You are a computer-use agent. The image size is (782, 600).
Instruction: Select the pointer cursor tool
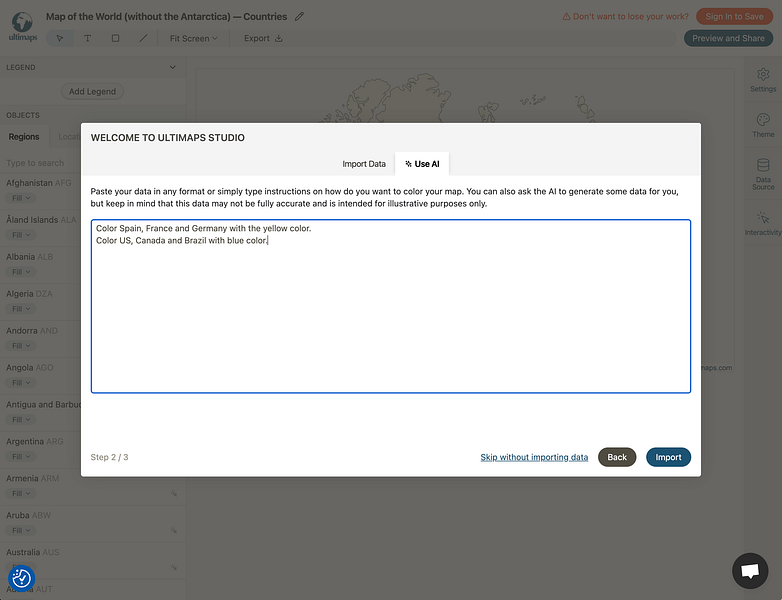tap(60, 38)
